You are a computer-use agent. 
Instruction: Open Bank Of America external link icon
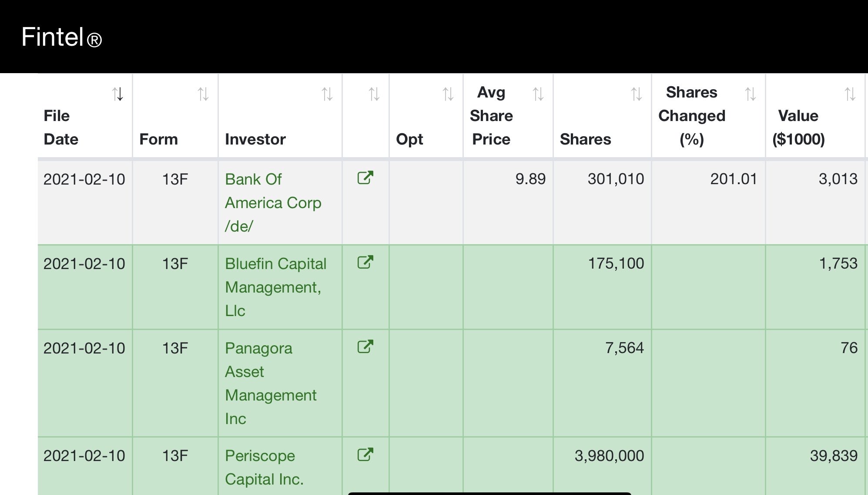pos(365,178)
